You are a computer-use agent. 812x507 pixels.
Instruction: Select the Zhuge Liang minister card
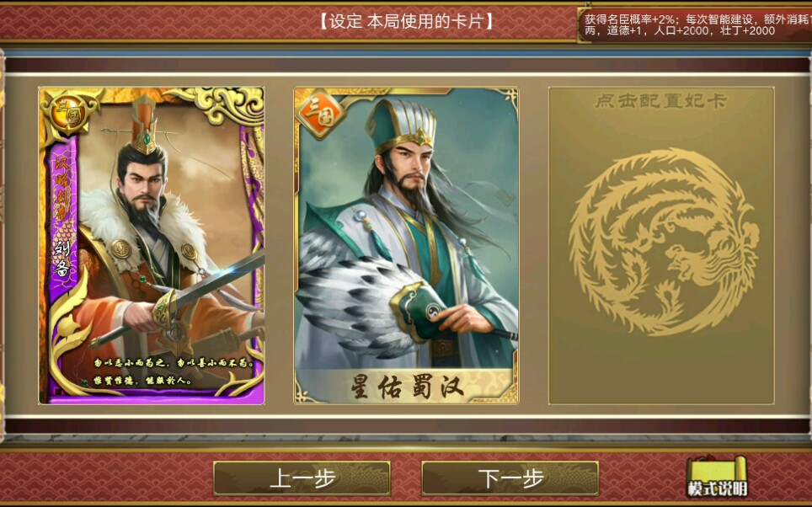pyautogui.click(x=407, y=245)
